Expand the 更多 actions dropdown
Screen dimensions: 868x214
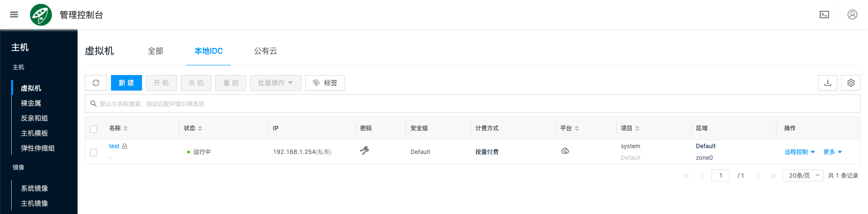[x=832, y=152]
